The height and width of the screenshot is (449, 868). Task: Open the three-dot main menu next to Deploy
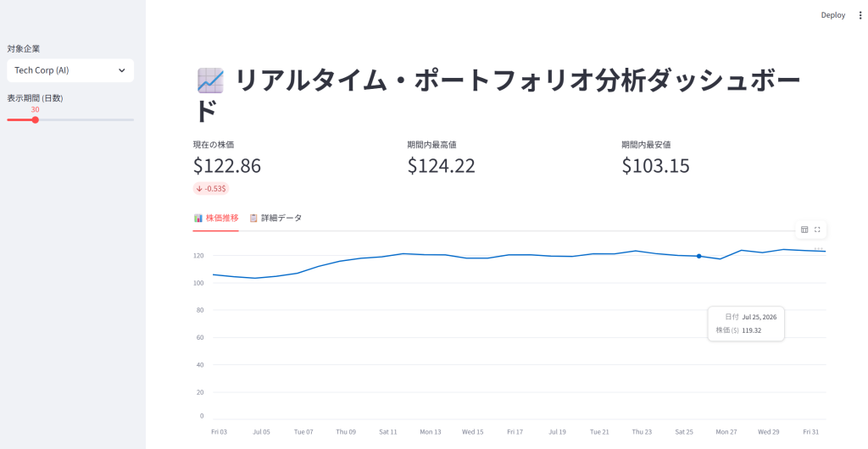[860, 15]
